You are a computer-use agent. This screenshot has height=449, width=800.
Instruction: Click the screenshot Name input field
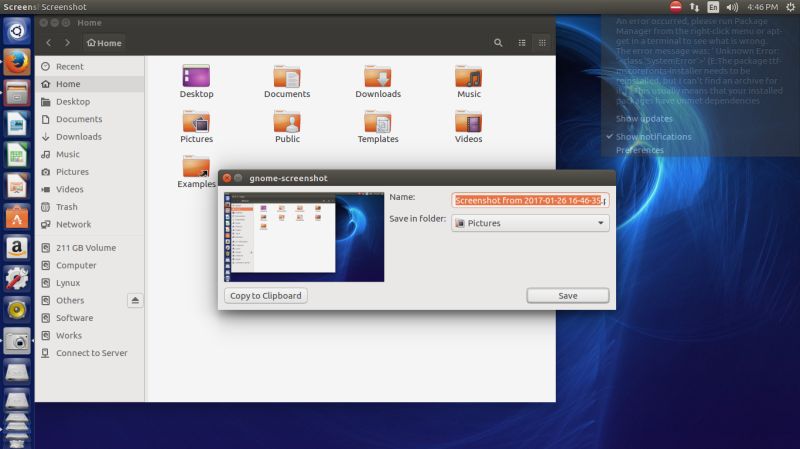coord(530,200)
